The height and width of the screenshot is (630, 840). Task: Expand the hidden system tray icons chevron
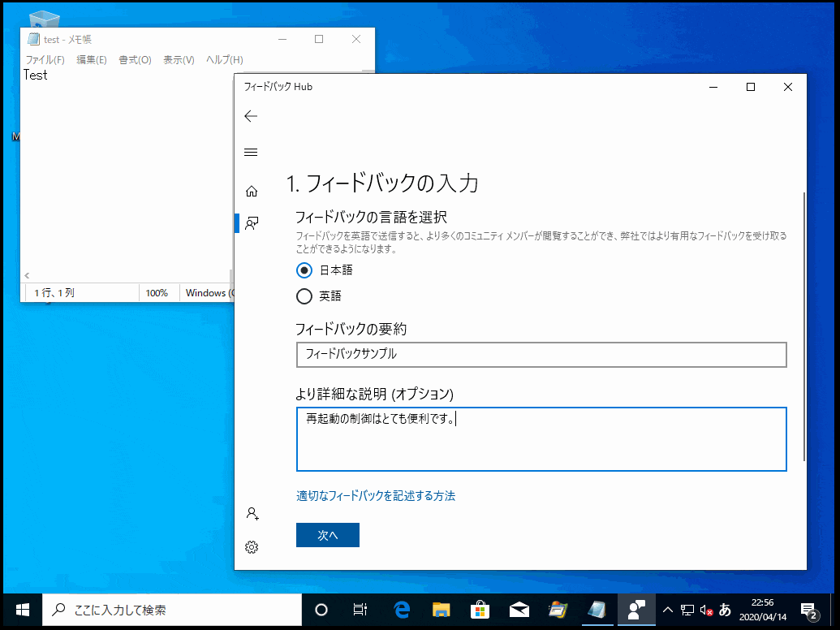(667, 610)
